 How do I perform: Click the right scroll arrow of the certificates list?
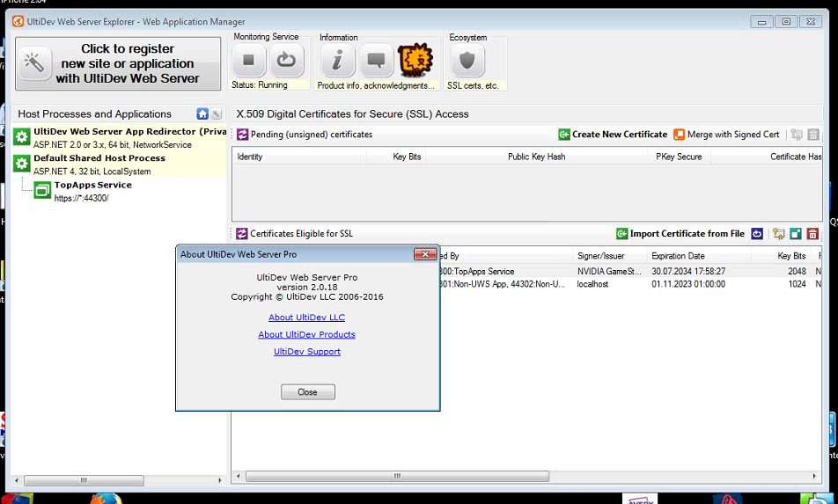pos(814,476)
